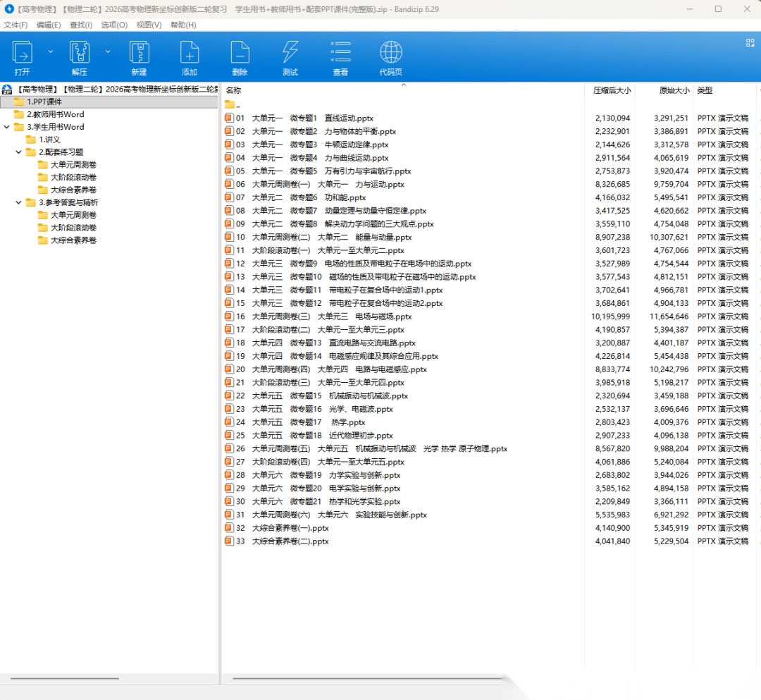Open the 文件(F) menu
The height and width of the screenshot is (700, 761).
pyautogui.click(x=16, y=25)
